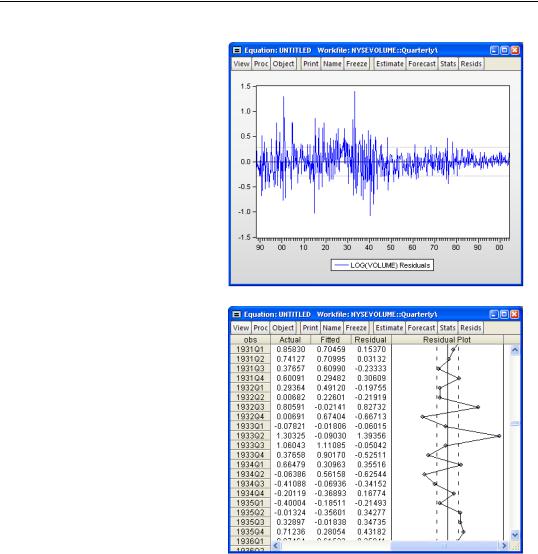Click the obs column header
This screenshot has height=554, width=538.
[x=250, y=340]
